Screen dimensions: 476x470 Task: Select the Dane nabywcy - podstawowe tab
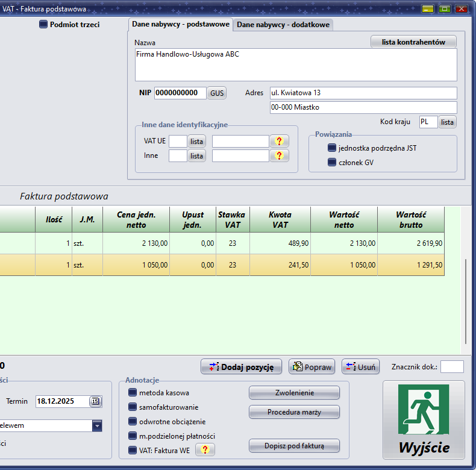[180, 25]
